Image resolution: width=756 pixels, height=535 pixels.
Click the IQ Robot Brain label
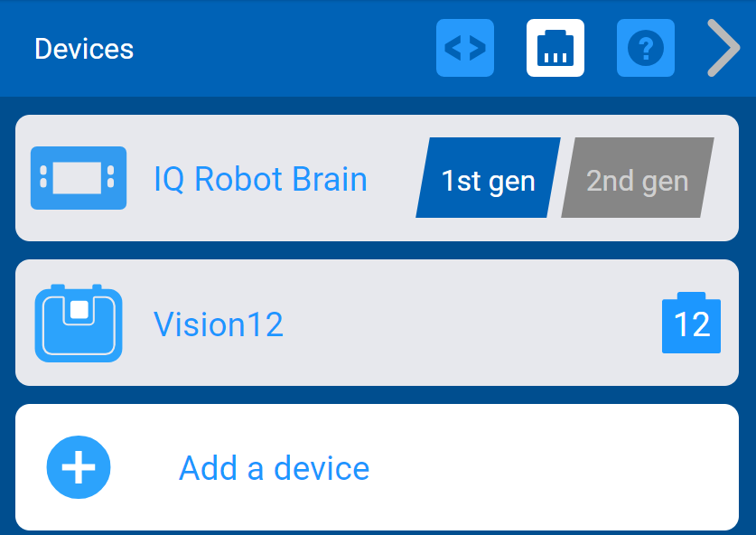pyautogui.click(x=261, y=178)
